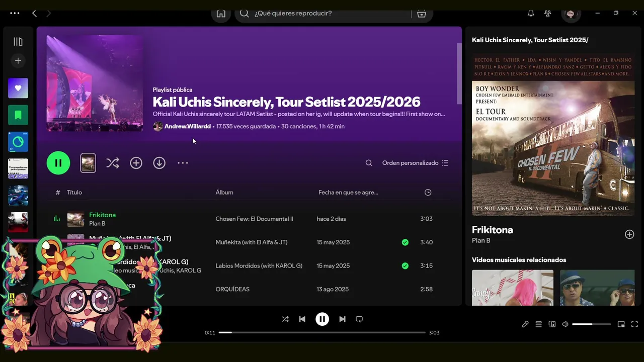The width and height of the screenshot is (644, 362).
Task: Uncheck saved mark on Labios Mordidos row
Action: coord(405,265)
